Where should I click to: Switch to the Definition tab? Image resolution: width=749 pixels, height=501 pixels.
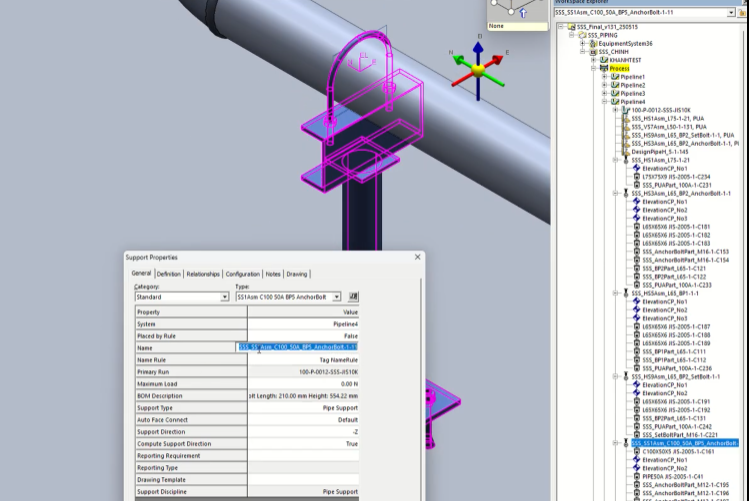[168, 274]
